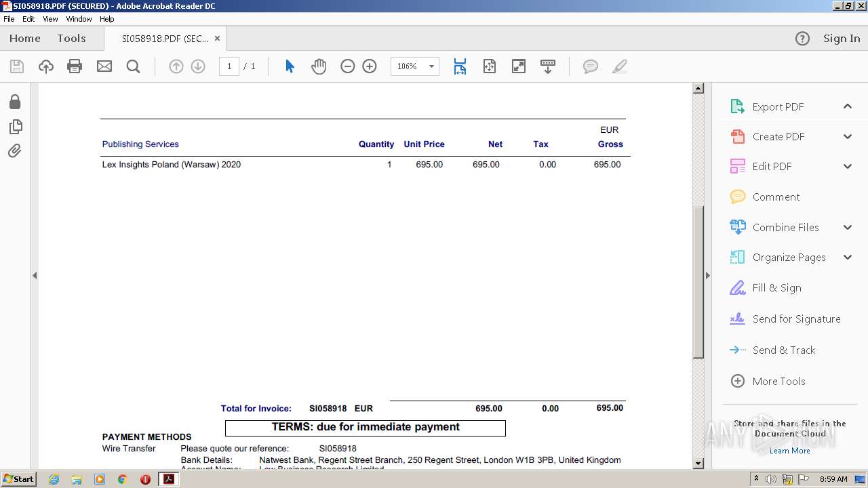Close the SI058918.PDF tab

(217, 39)
